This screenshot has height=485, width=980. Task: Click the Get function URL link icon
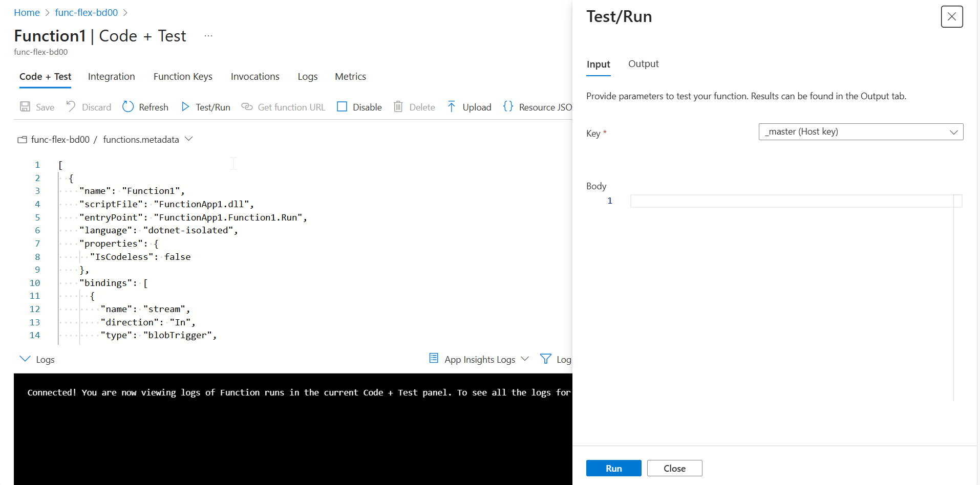pos(247,106)
